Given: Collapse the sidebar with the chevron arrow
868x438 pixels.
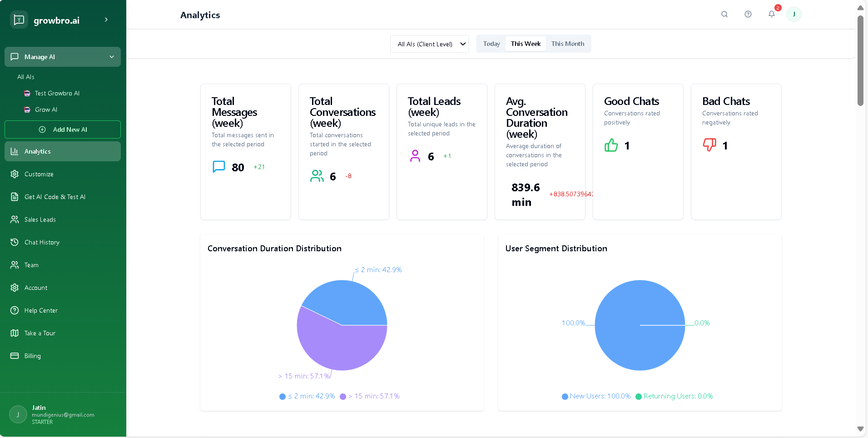Looking at the screenshot, I should pos(106,20).
